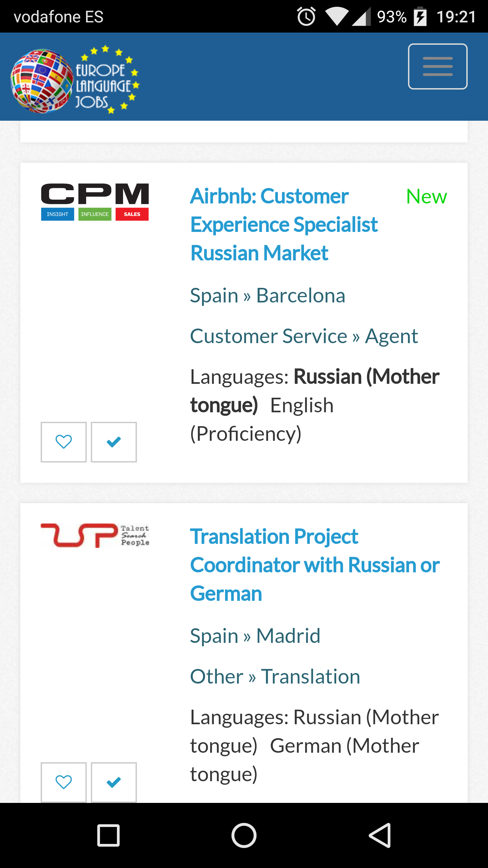Click the Talent Search People logo
Image resolution: width=488 pixels, height=868 pixels.
pyautogui.click(x=95, y=536)
